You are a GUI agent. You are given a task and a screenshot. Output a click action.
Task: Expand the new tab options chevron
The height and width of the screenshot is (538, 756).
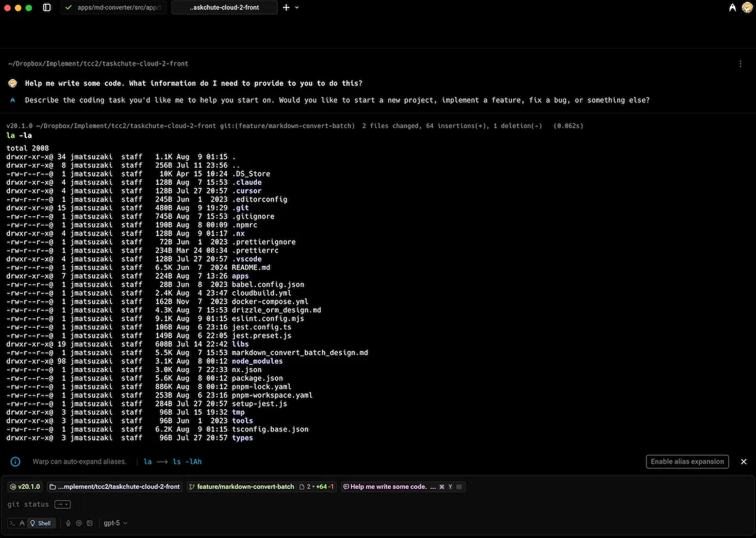point(297,8)
